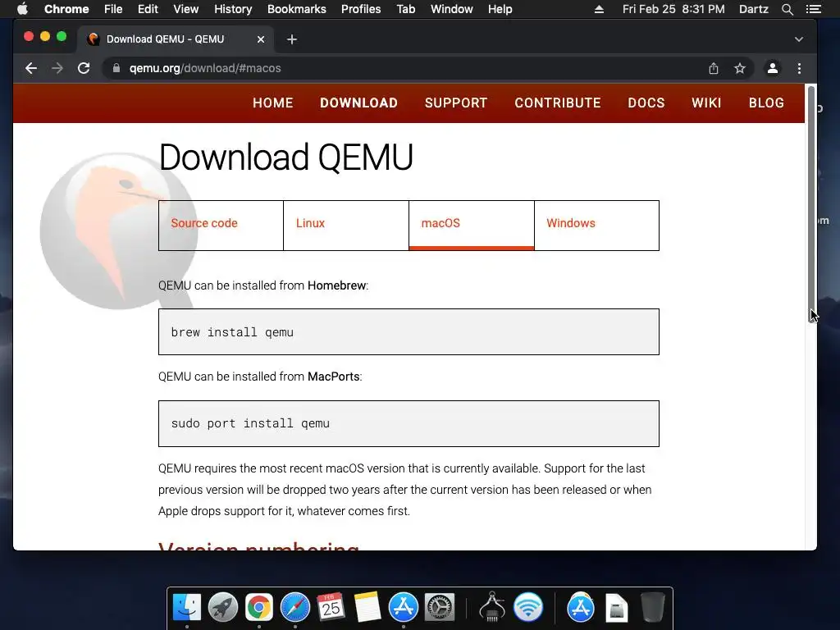Open the BLOG link
840x630 pixels.
(766, 103)
